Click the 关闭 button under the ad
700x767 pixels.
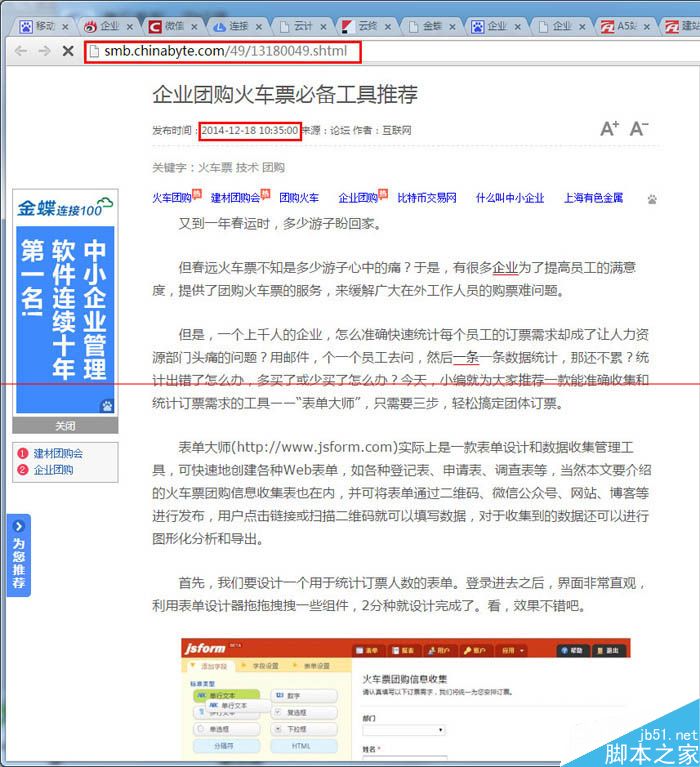[65, 425]
